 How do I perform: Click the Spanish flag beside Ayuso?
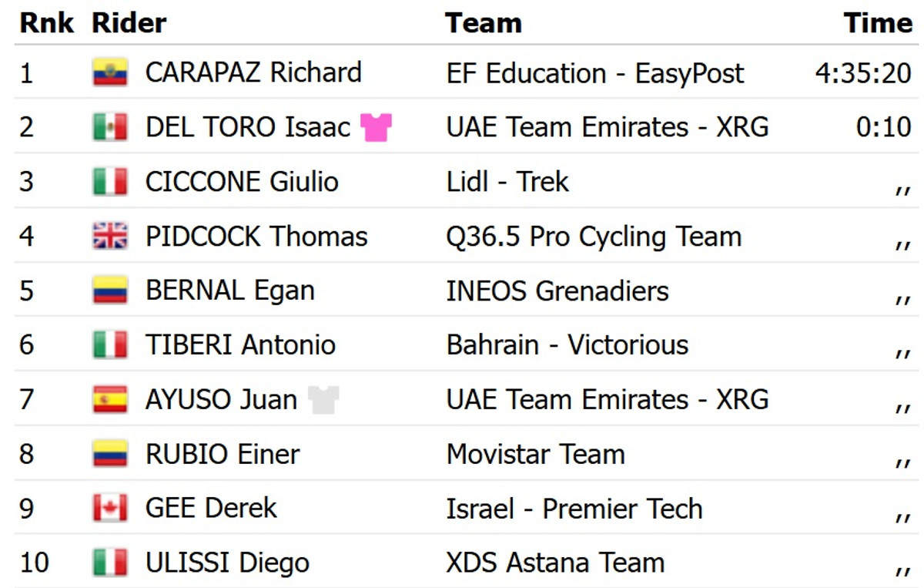(110, 400)
